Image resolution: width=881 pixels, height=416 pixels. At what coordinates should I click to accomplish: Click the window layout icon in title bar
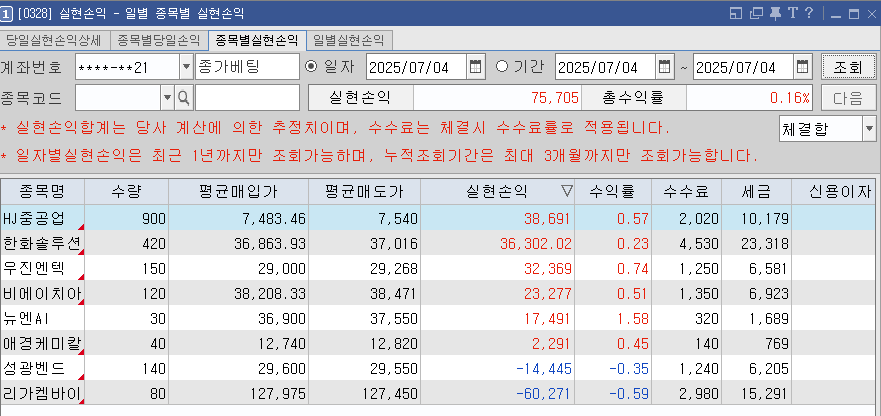737,13
